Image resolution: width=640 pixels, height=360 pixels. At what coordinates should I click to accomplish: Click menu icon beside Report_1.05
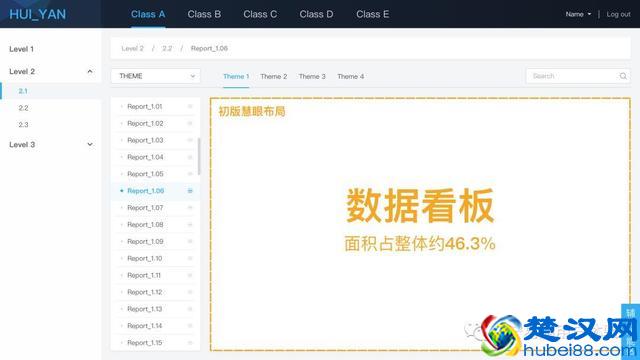190,174
